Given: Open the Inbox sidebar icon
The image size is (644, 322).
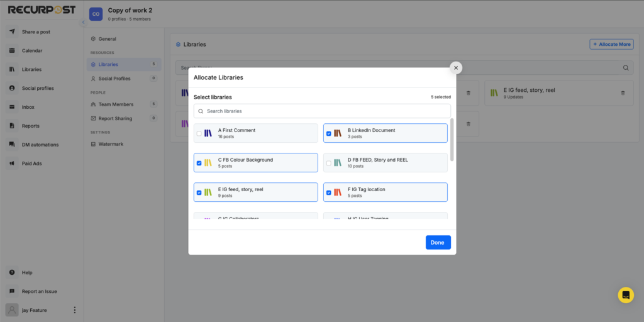Looking at the screenshot, I should tap(12, 107).
